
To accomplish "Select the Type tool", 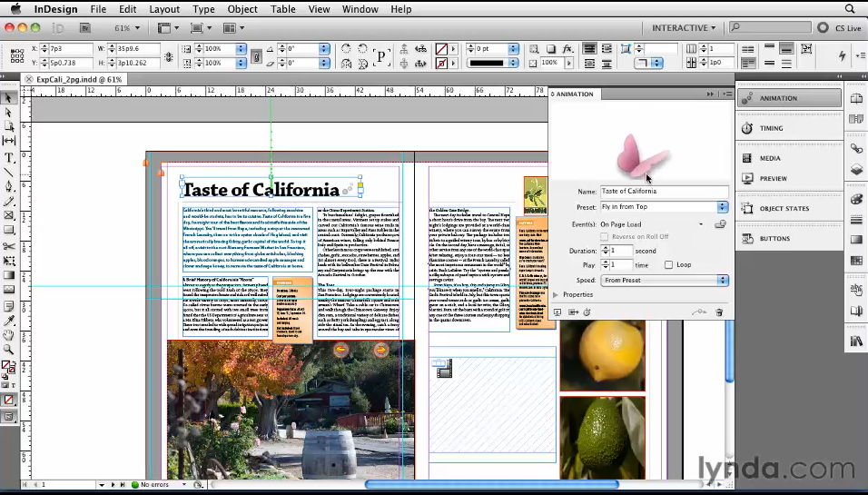I will click(9, 158).
